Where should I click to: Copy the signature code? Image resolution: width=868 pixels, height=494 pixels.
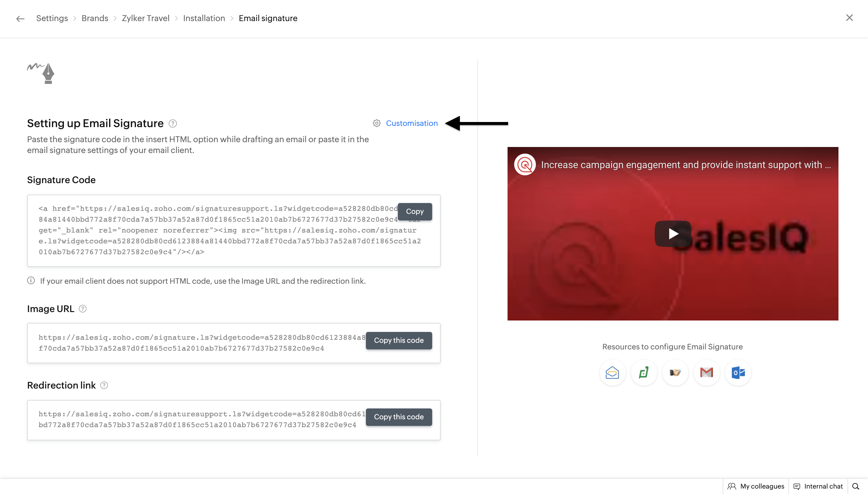coord(414,211)
